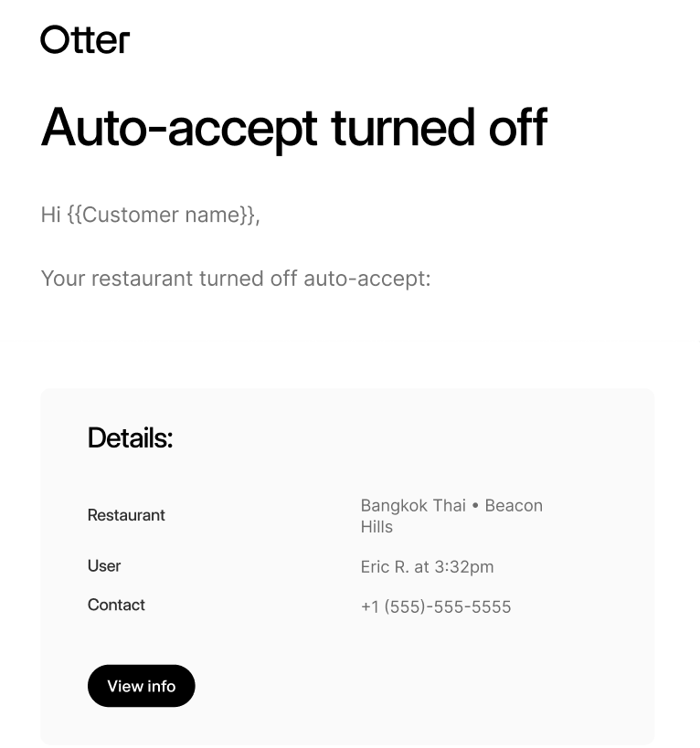700x748 pixels.
Task: Select the Bangkok Thai restaurant name
Action: tap(413, 505)
